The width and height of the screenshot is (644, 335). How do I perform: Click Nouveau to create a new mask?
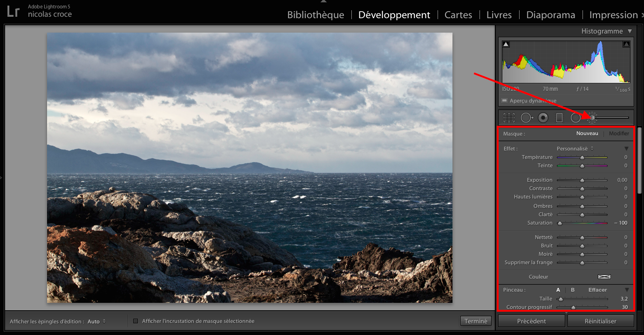[587, 133]
